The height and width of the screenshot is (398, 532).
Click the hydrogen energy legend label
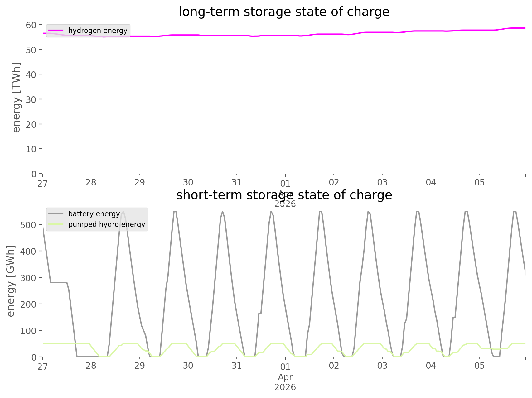click(x=98, y=31)
